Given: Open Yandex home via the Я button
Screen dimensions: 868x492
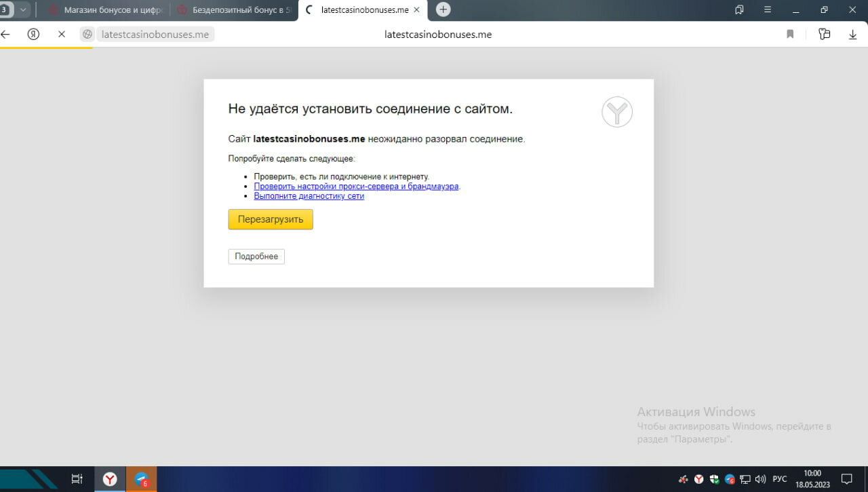Looking at the screenshot, I should coord(33,34).
